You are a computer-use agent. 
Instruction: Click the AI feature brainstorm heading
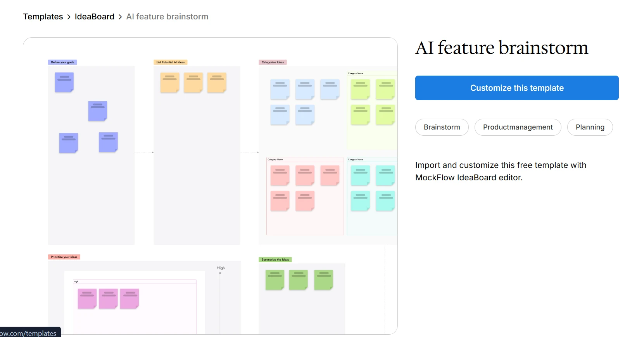coord(502,48)
